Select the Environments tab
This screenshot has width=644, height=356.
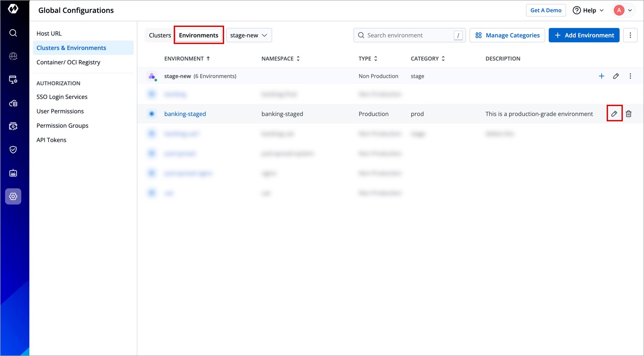coord(198,35)
